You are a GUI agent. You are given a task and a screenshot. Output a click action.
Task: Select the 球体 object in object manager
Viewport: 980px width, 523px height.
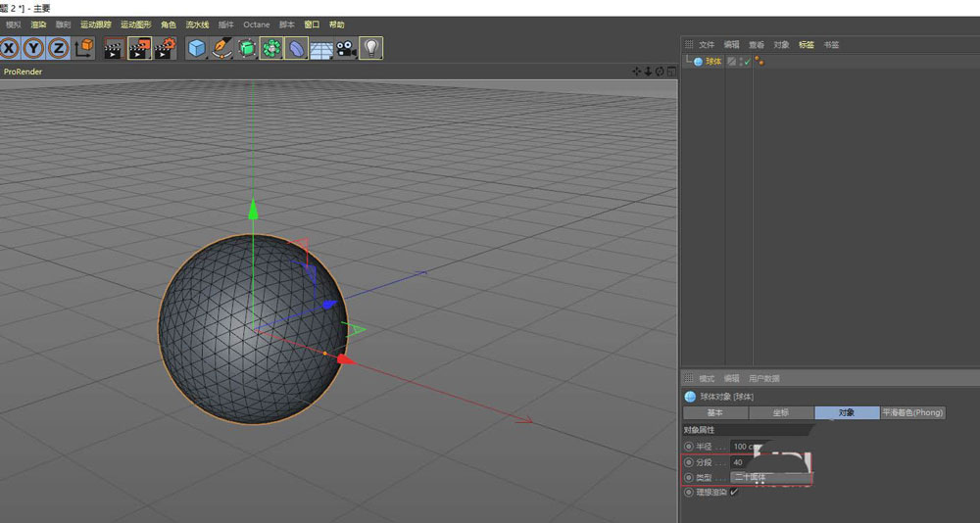[712, 62]
